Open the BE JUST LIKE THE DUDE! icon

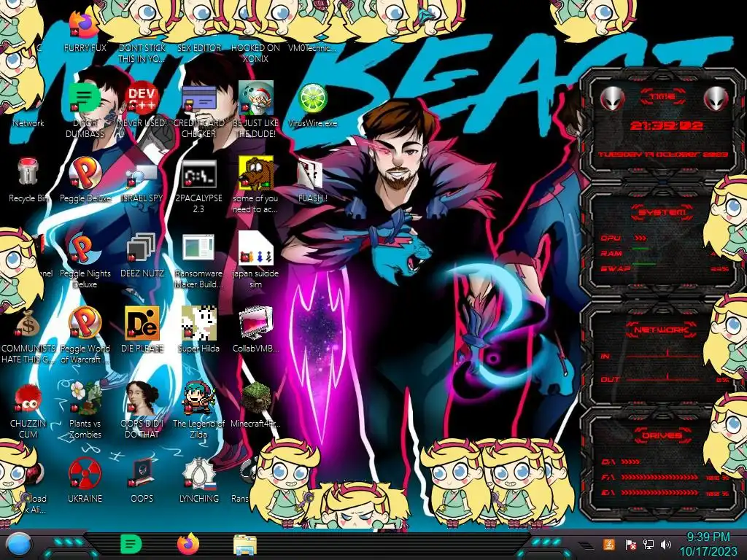tap(256, 99)
